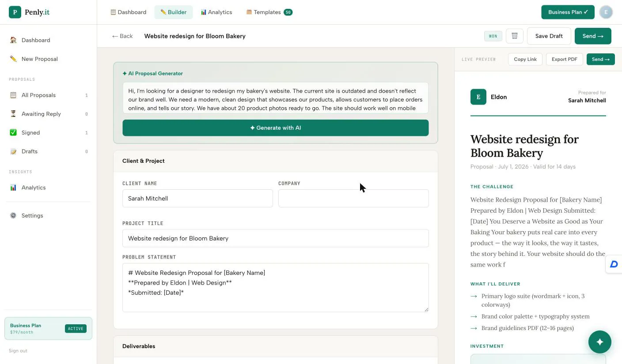
Task: Switch to the Builder tab
Action: pyautogui.click(x=174, y=12)
